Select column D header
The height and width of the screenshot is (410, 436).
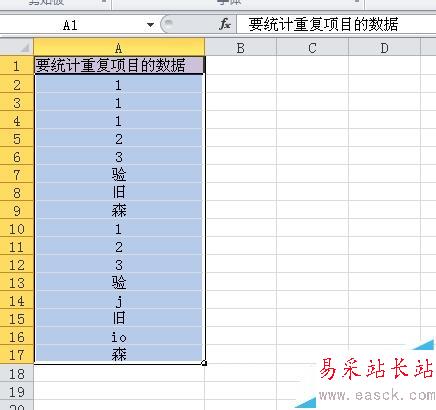pyautogui.click(x=384, y=47)
